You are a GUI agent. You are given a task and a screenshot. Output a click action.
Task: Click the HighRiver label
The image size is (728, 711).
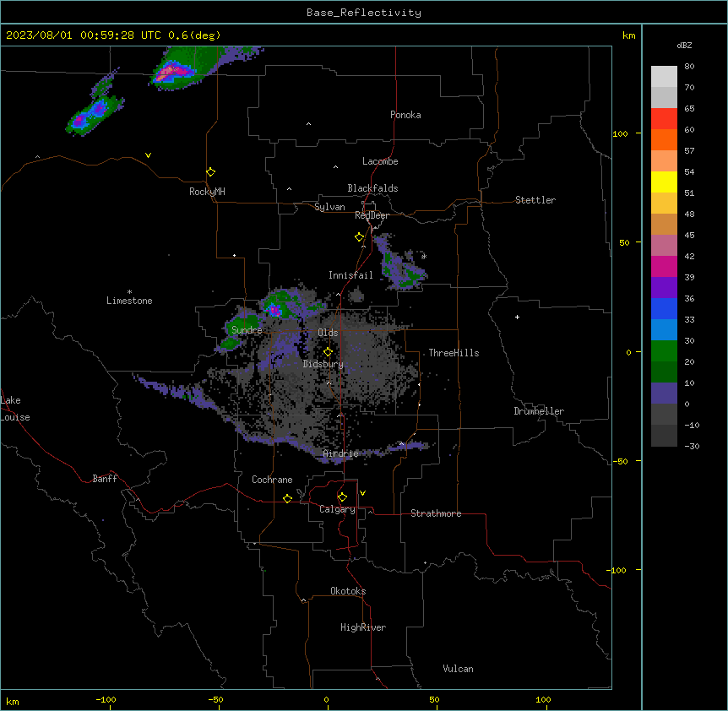point(363,627)
